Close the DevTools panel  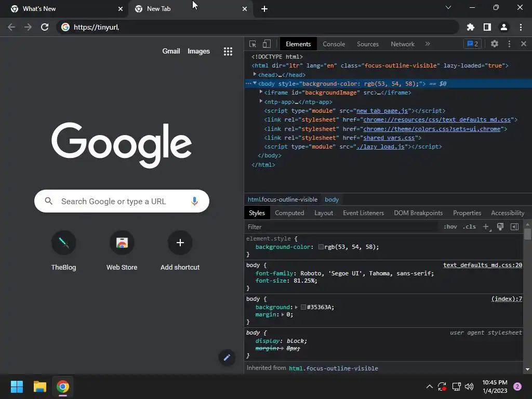(524, 44)
